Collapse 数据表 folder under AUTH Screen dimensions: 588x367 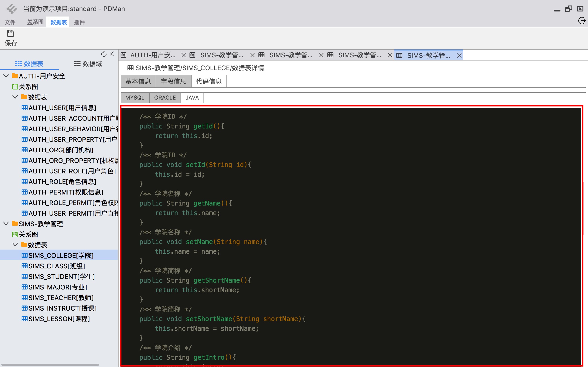coord(15,97)
